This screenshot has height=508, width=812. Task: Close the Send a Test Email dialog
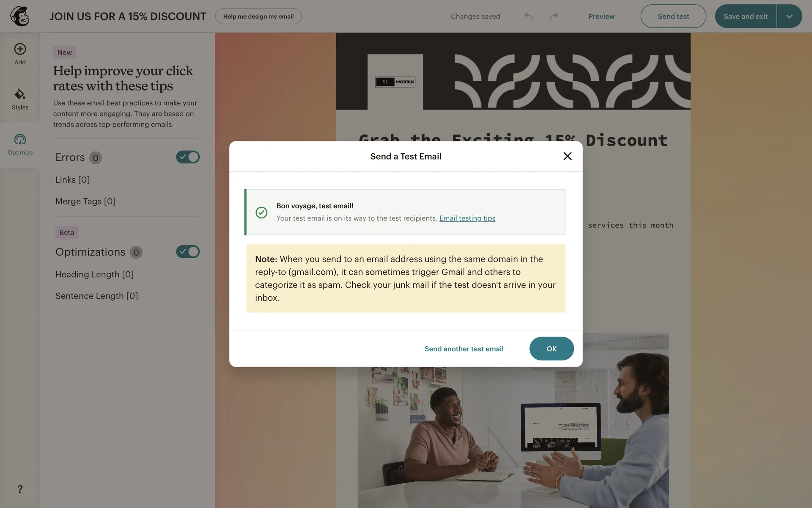568,156
